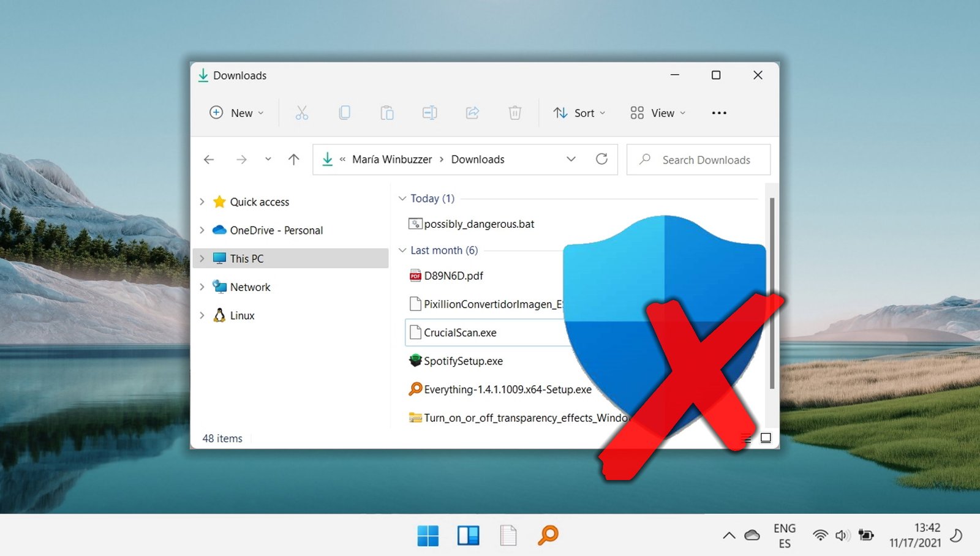980x556 pixels.
Task: Open the Start menu from the taskbar
Action: (429, 535)
